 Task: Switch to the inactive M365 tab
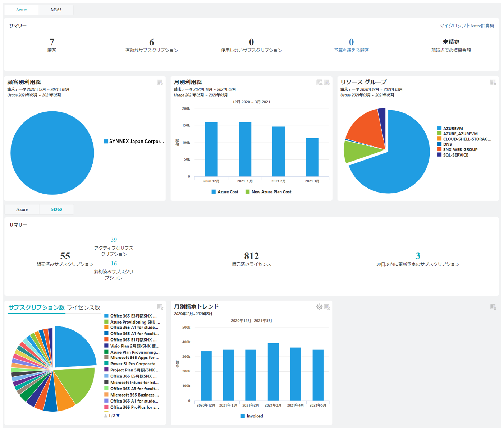[56, 10]
